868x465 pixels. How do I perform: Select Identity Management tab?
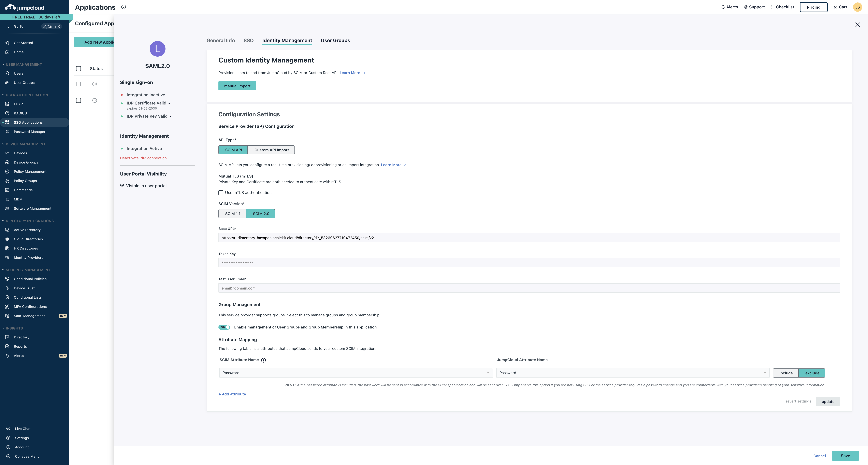[287, 40]
